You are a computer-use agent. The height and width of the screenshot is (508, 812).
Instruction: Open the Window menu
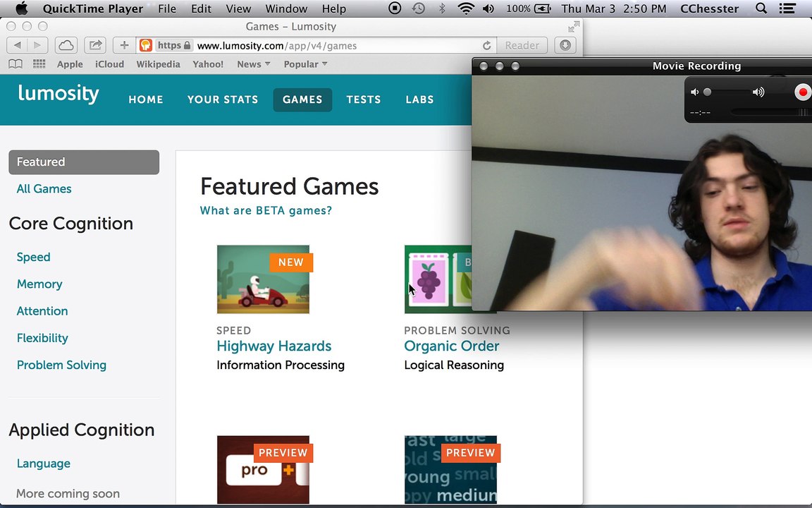[286, 8]
